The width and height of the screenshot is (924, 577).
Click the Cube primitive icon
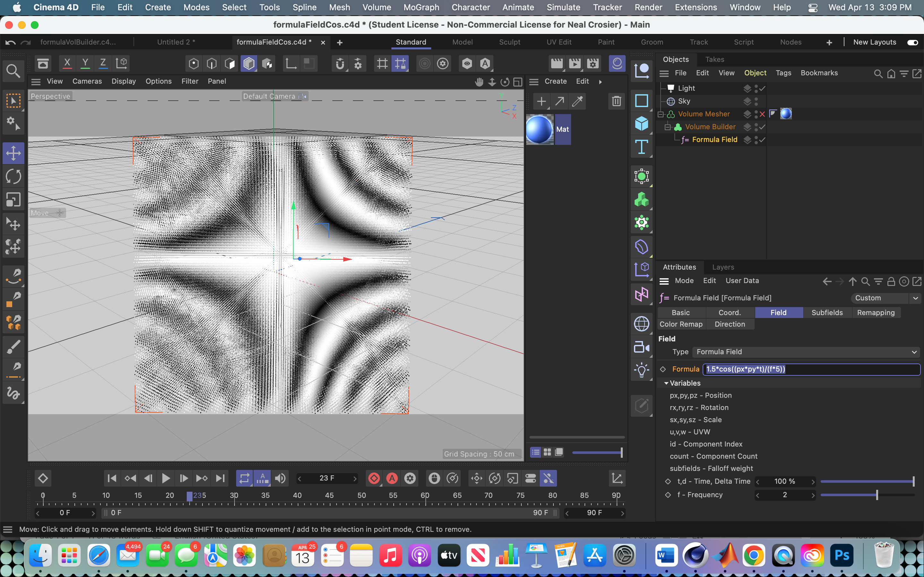pyautogui.click(x=641, y=124)
